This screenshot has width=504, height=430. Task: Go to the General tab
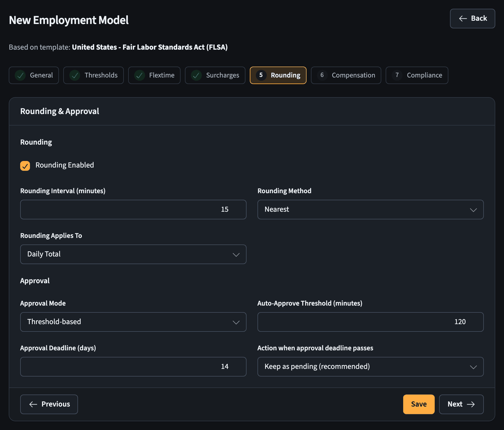[x=34, y=75]
